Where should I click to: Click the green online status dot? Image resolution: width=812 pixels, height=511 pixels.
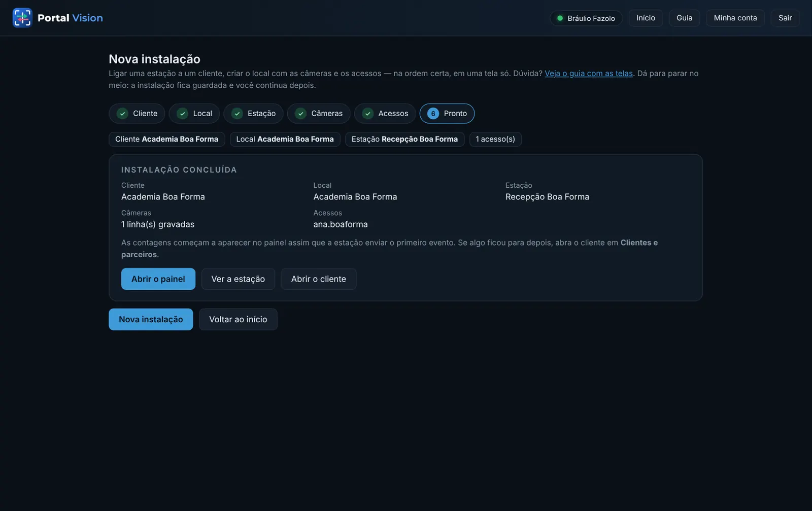(x=560, y=18)
